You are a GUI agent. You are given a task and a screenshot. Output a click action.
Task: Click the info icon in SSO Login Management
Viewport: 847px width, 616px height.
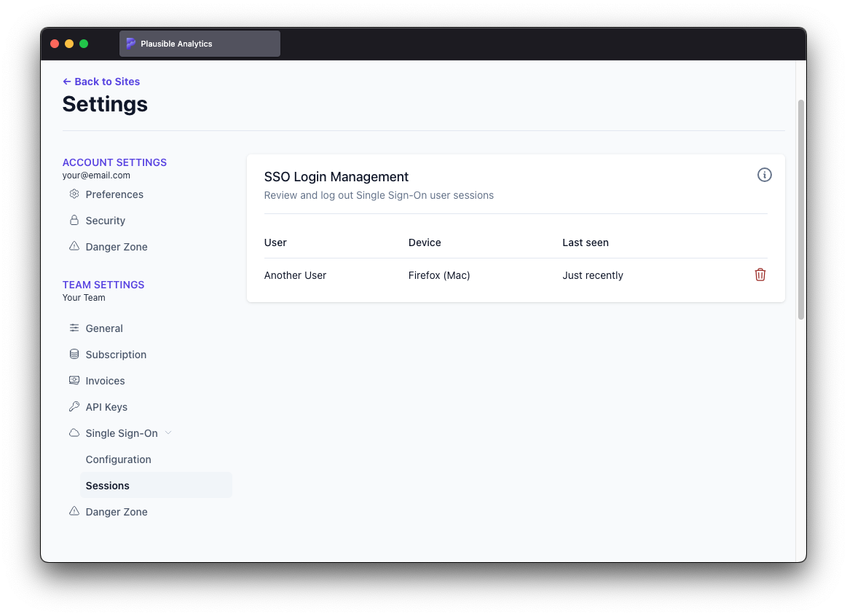click(764, 175)
